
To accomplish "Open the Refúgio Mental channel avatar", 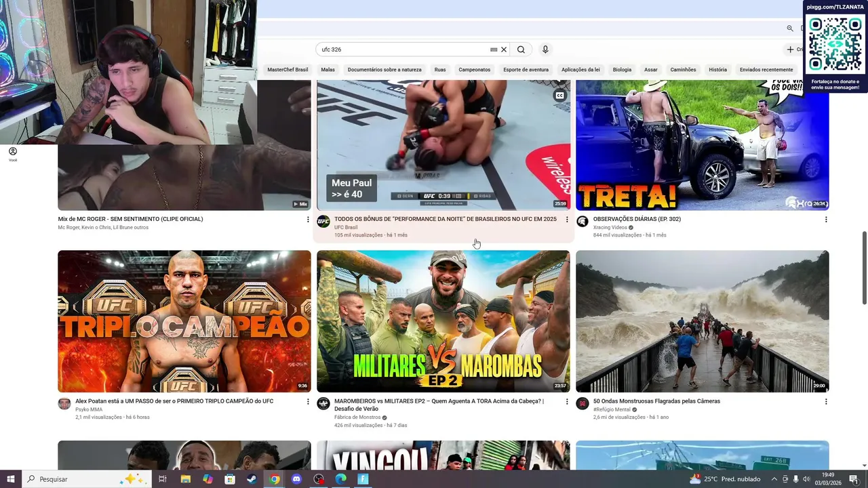I will coord(583,404).
